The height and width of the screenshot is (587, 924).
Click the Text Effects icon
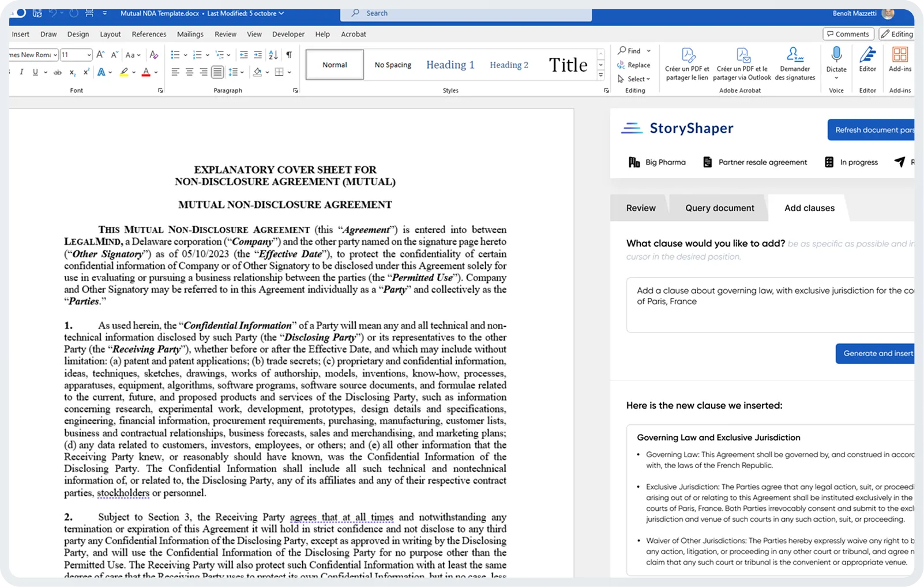(102, 72)
